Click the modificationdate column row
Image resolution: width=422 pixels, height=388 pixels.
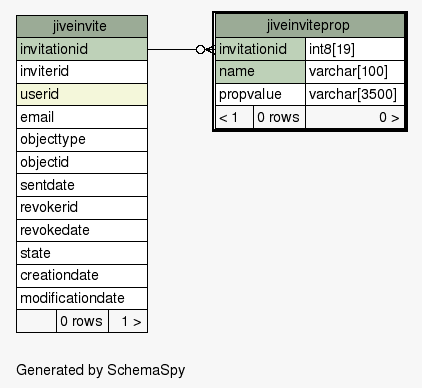coord(82,298)
